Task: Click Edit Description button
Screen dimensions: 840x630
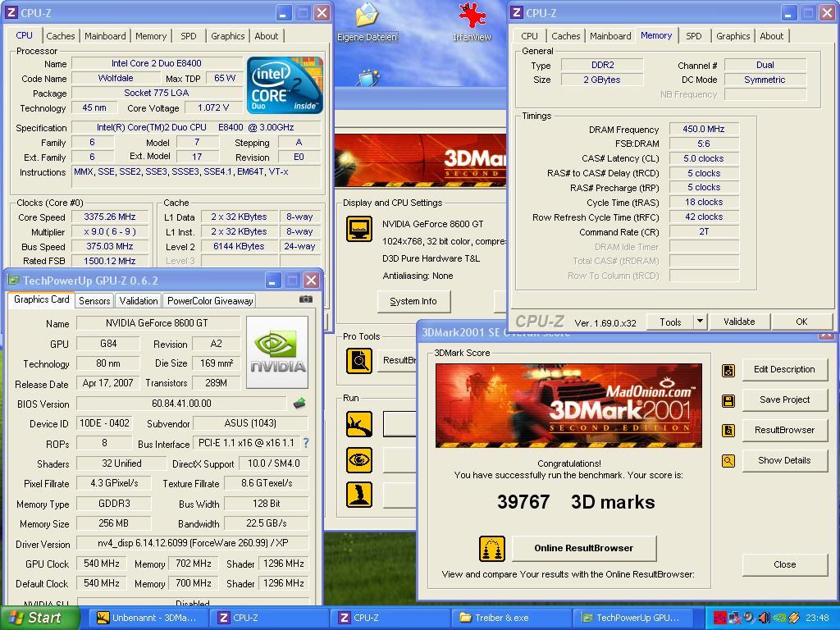Action: click(784, 369)
